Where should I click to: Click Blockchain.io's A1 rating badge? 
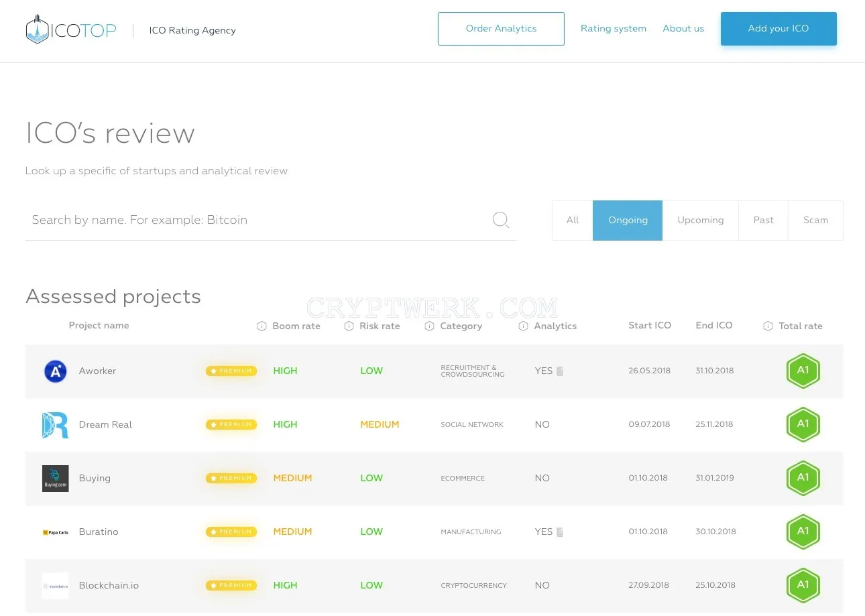(803, 585)
